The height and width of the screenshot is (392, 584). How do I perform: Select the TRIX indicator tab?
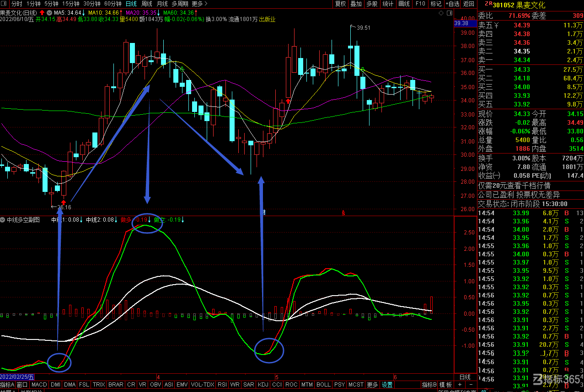(x=99, y=385)
